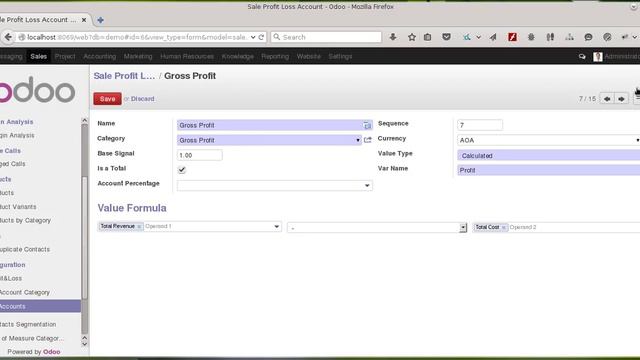
Task: Open the Settings menu
Action: coord(340,57)
